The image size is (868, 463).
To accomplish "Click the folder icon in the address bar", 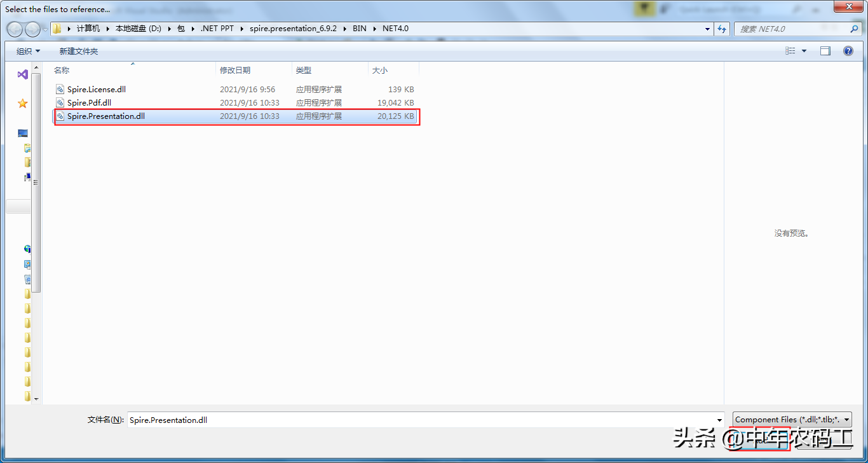I will (57, 29).
